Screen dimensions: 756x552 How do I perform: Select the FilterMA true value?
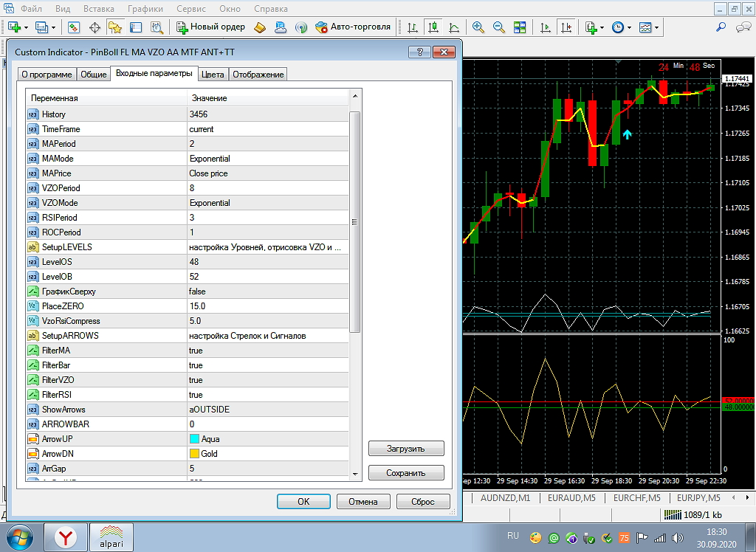click(x=267, y=351)
